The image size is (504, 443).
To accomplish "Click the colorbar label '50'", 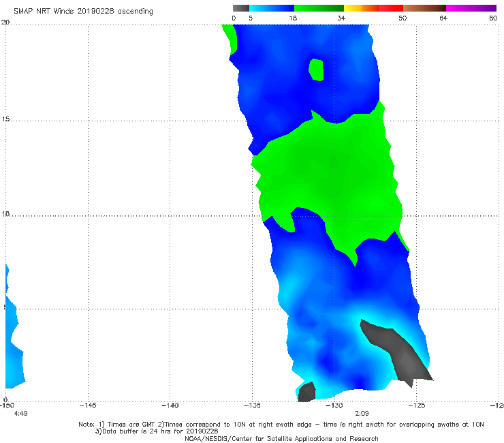I will tap(403, 18).
